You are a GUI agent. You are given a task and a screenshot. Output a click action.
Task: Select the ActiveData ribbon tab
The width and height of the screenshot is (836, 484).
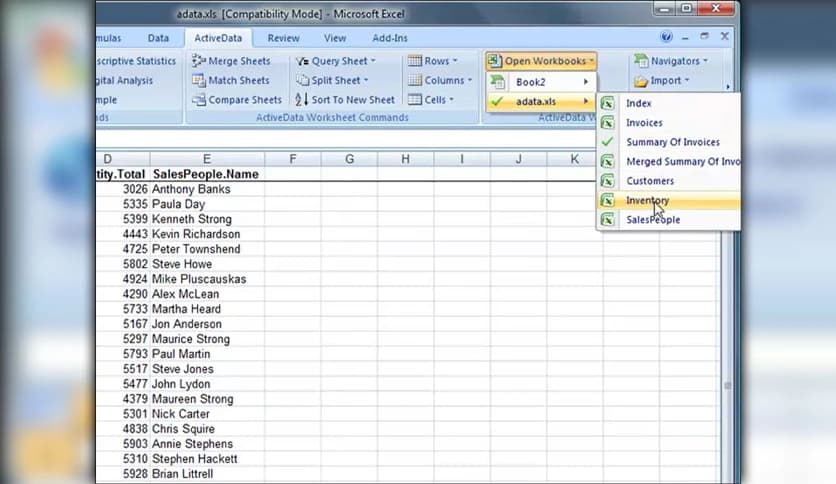[218, 38]
